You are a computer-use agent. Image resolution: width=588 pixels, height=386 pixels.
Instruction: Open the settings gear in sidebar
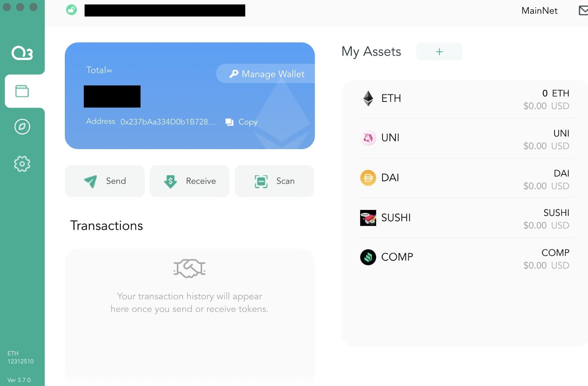click(22, 164)
